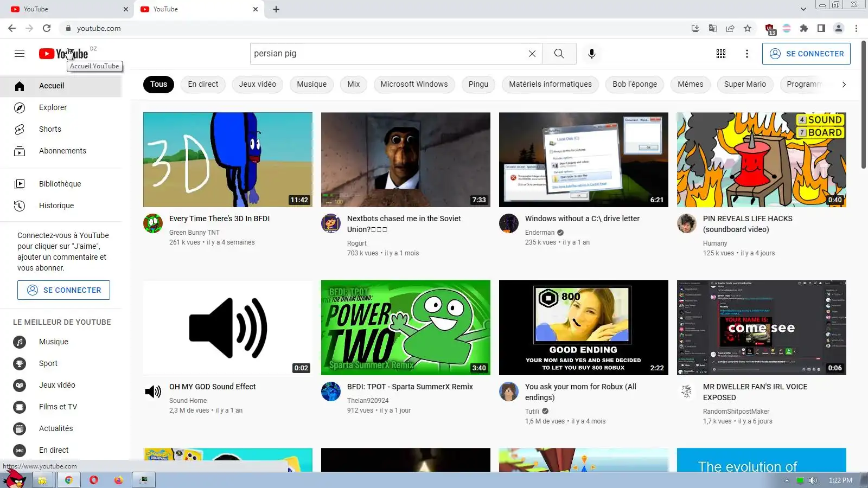
Task: Open a new browser tab
Action: point(276,9)
